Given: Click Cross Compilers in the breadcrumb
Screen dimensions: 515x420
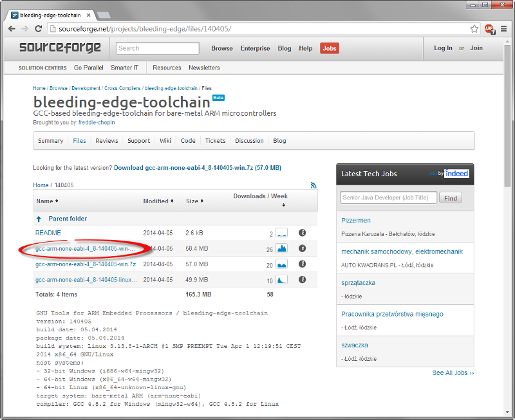Looking at the screenshot, I should click(x=122, y=88).
